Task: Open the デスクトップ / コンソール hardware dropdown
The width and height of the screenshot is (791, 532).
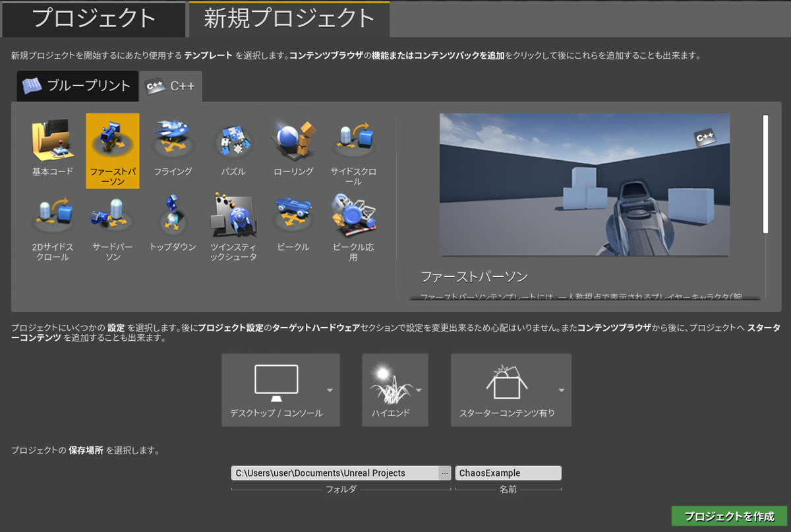Action: tap(281, 390)
